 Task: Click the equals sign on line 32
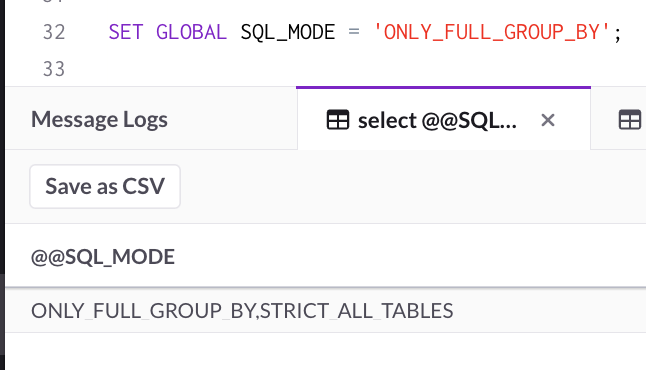click(x=354, y=32)
